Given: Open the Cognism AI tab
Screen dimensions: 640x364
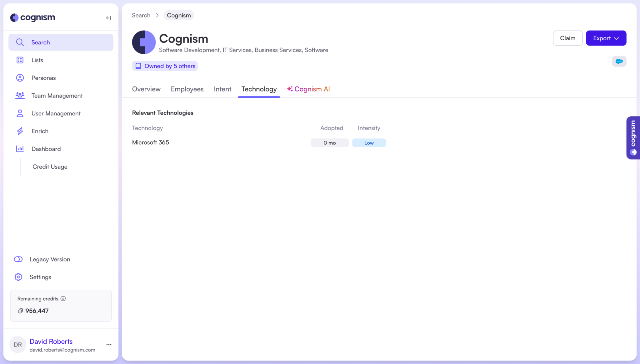Looking at the screenshot, I should click(308, 89).
